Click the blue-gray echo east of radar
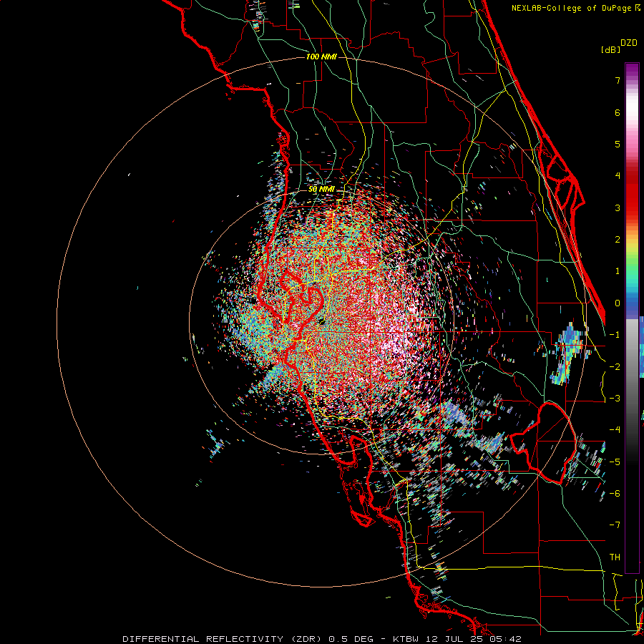The height and width of the screenshot is (644, 644). point(569,353)
